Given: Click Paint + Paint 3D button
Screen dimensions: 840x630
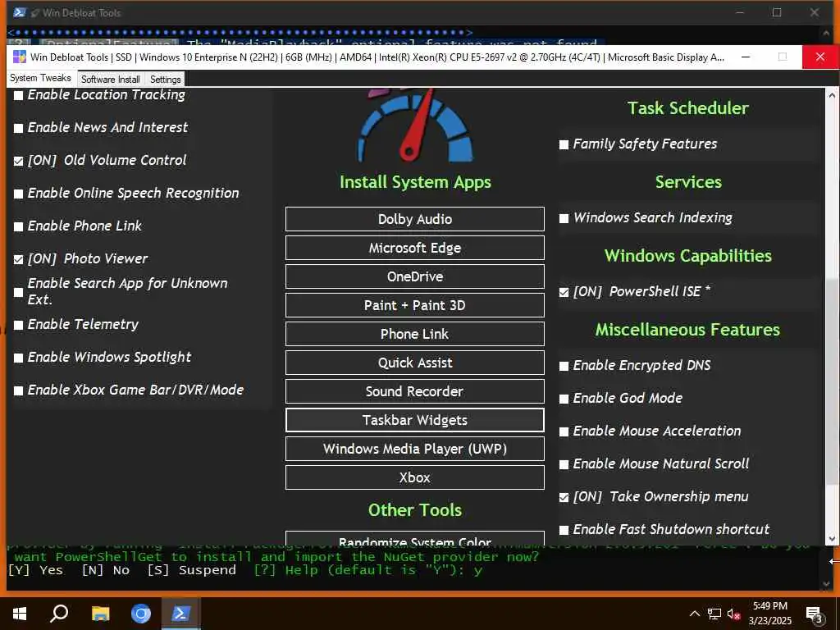Looking at the screenshot, I should point(414,305).
